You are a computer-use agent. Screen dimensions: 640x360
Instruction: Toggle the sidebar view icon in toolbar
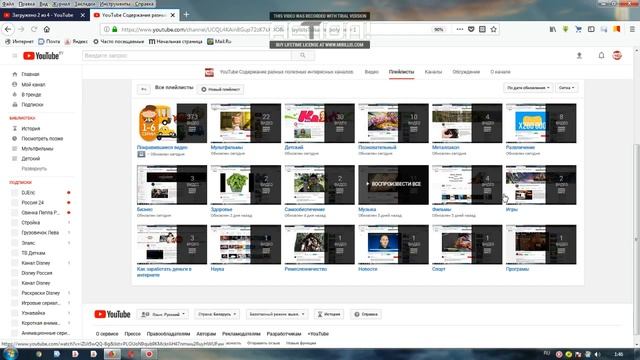coord(591,29)
